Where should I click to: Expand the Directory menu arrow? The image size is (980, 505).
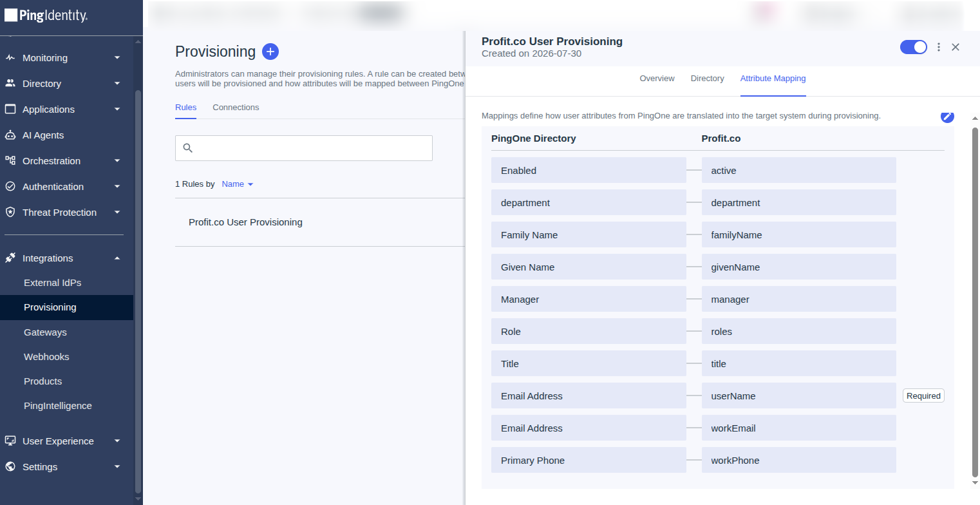tap(117, 84)
